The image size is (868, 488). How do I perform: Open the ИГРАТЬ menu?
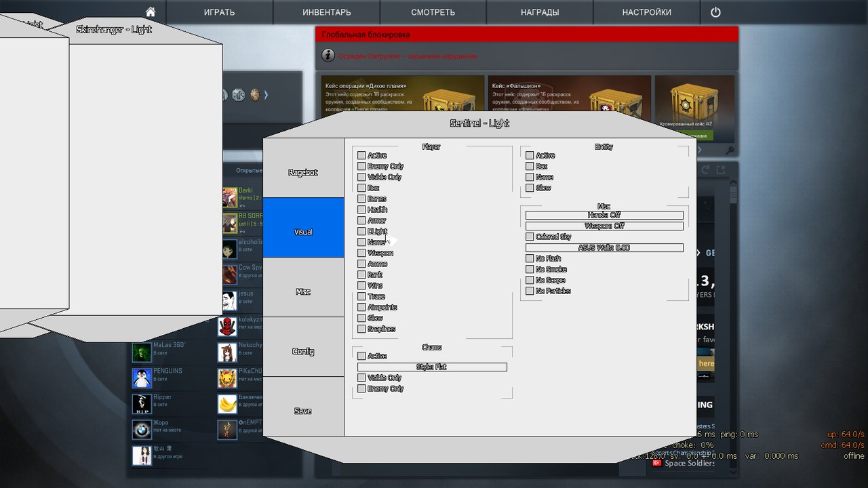point(220,12)
